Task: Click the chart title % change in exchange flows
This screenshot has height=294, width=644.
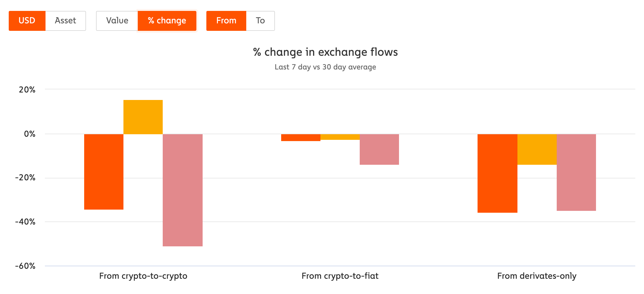Action: (325, 52)
